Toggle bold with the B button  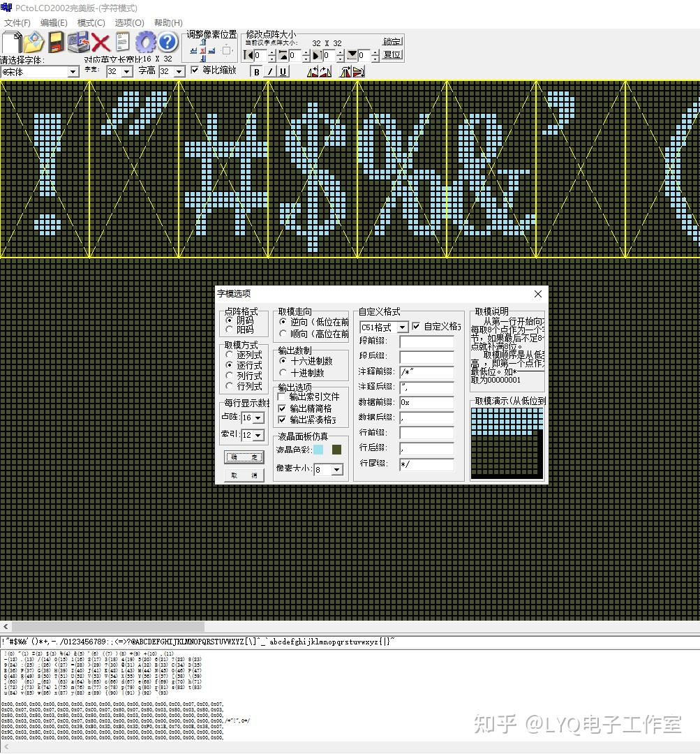256,72
